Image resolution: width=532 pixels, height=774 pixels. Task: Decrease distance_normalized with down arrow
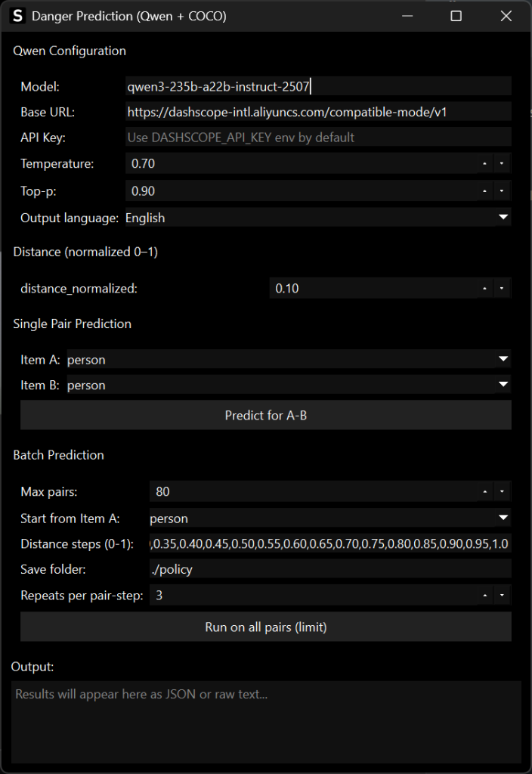coord(502,289)
